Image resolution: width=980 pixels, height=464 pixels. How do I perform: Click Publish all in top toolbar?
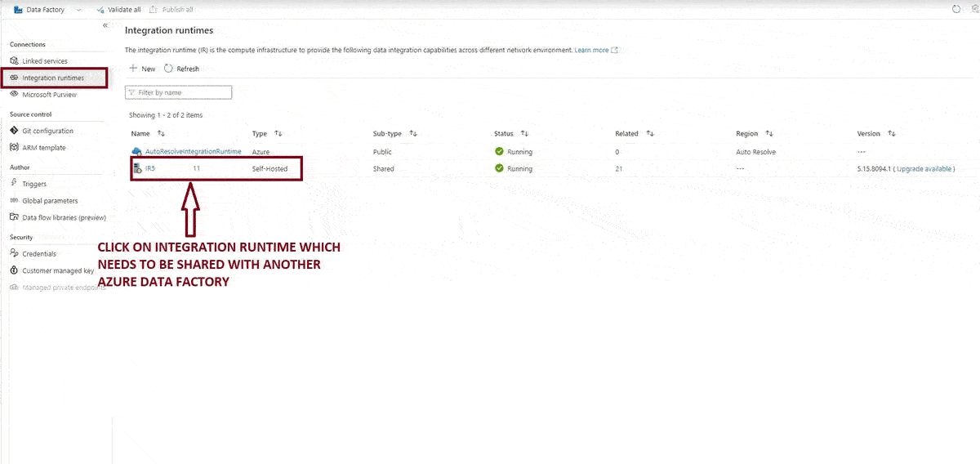pyautogui.click(x=171, y=10)
